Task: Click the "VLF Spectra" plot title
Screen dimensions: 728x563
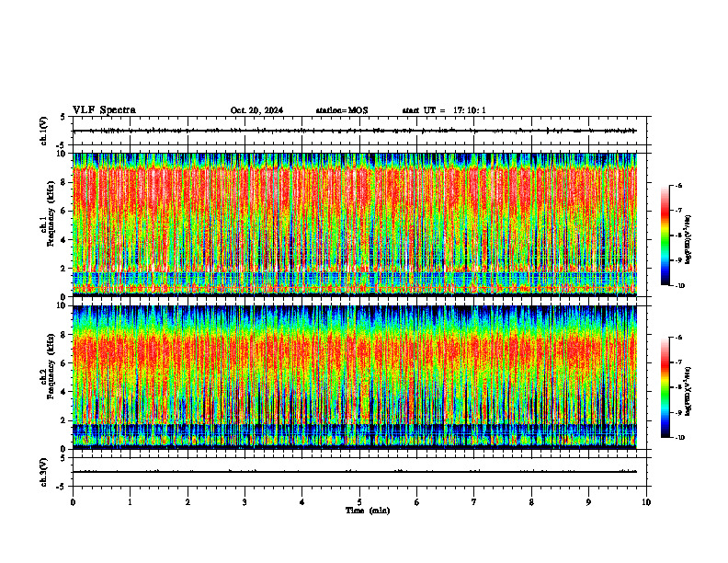Action: (x=104, y=110)
